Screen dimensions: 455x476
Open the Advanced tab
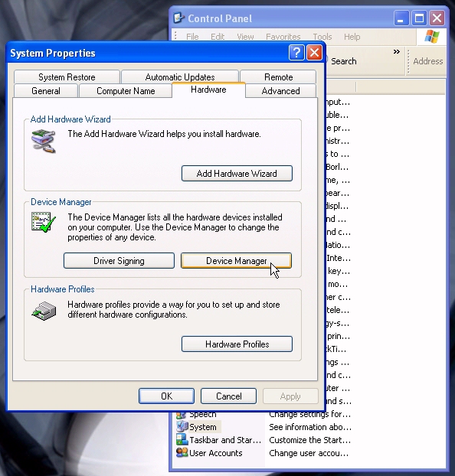pos(280,91)
